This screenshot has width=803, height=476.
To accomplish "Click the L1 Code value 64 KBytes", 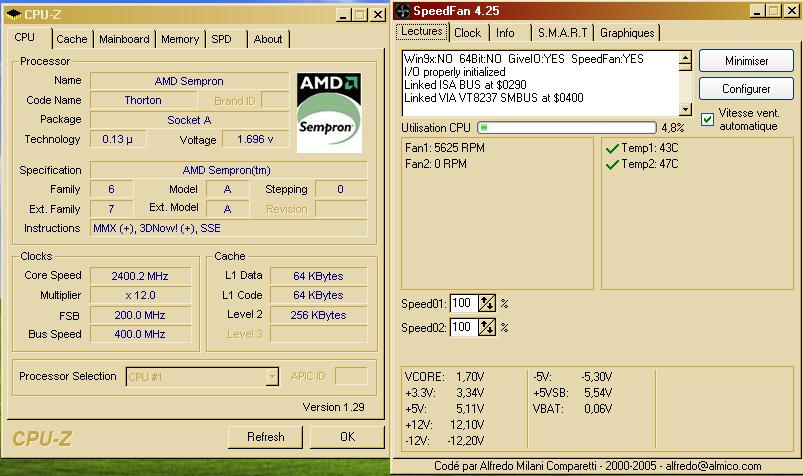I will click(x=318, y=295).
